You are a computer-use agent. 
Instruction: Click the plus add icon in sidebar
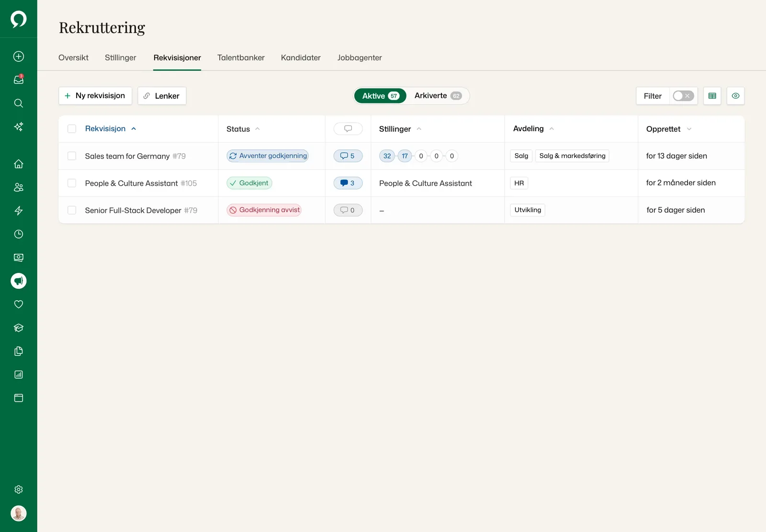click(x=19, y=57)
